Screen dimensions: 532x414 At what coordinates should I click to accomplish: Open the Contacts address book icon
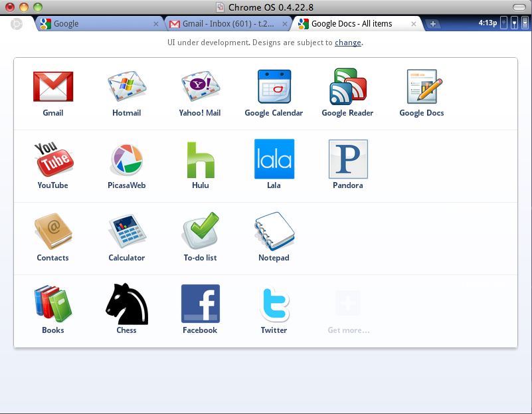pyautogui.click(x=53, y=231)
